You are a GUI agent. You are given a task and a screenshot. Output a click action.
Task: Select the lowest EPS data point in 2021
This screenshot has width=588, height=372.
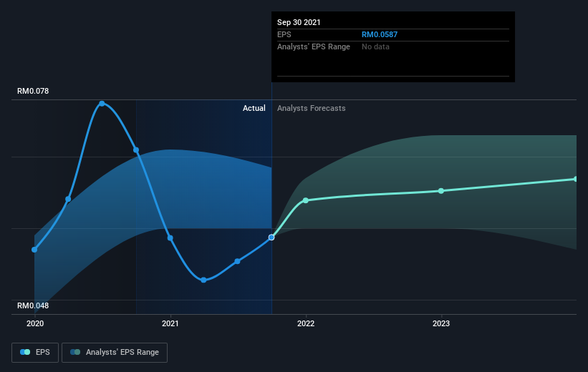pos(203,280)
